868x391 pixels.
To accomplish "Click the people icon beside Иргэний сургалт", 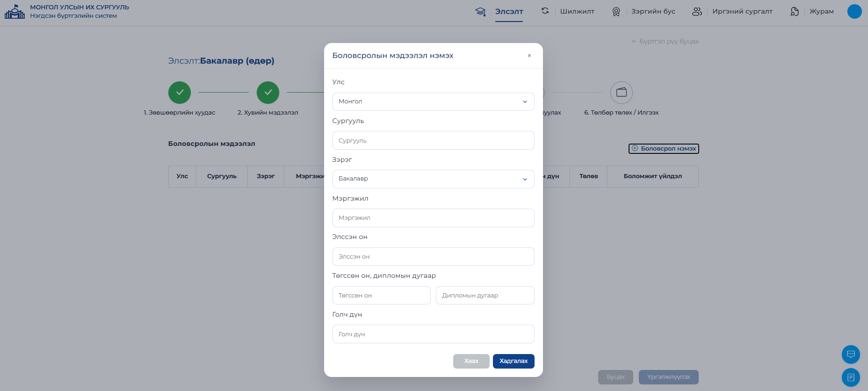I will (x=697, y=11).
